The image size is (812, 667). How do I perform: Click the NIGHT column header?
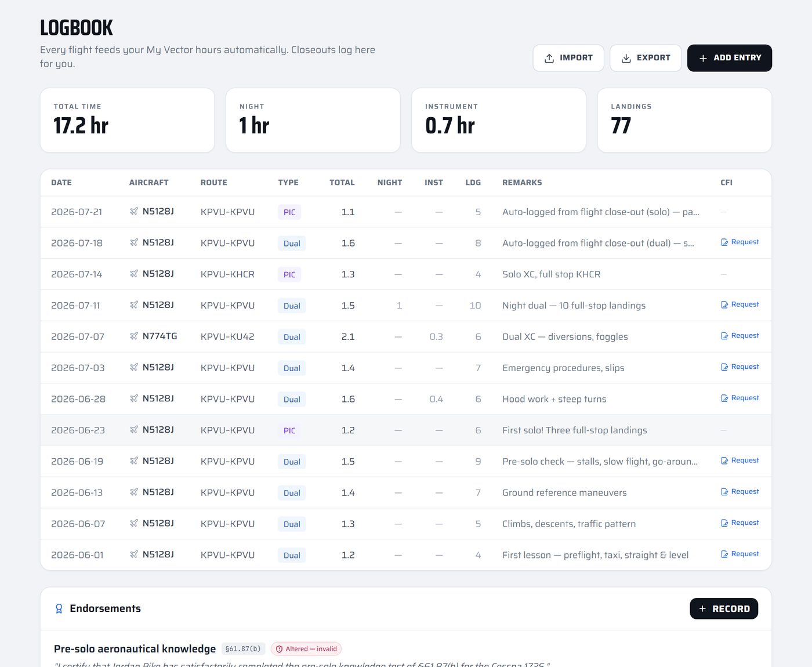point(390,183)
